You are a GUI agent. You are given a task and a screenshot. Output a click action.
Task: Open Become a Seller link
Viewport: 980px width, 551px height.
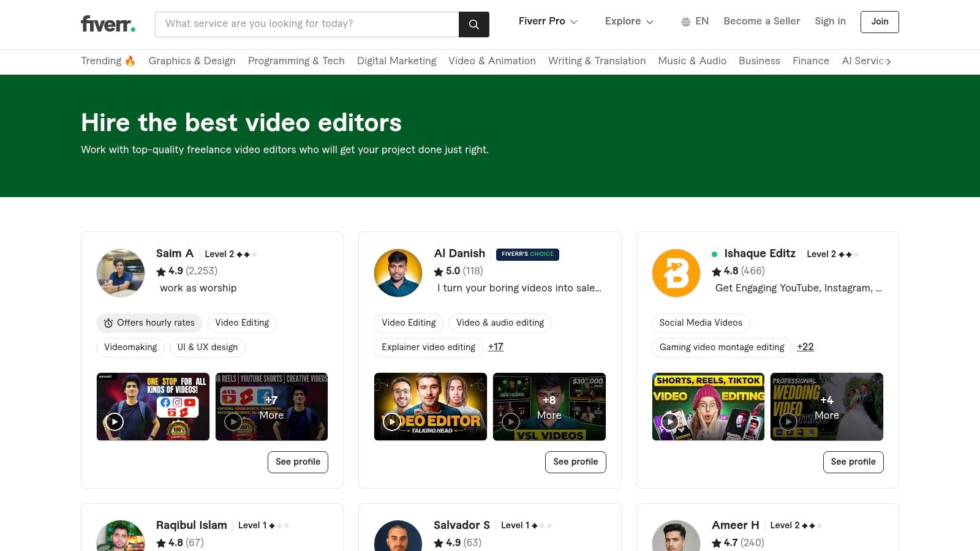pyautogui.click(x=761, y=21)
